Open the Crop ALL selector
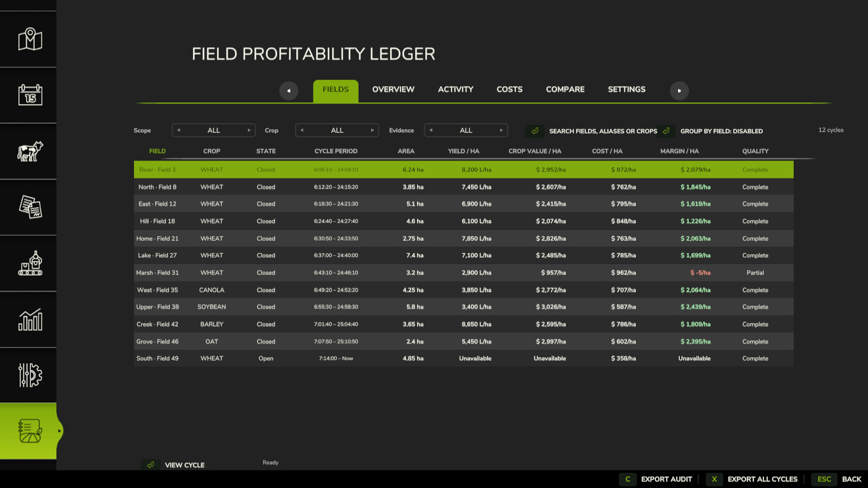Image resolution: width=868 pixels, height=488 pixels. pyautogui.click(x=337, y=130)
